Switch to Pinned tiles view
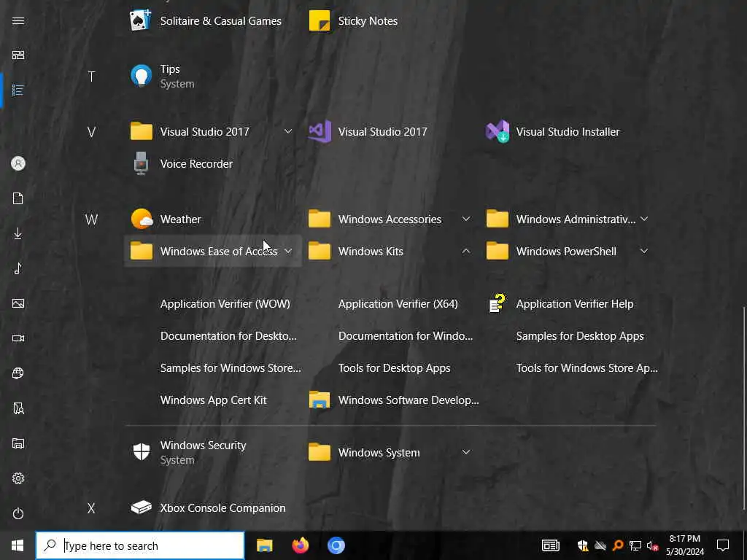Screen dimensions: 747x560 pyautogui.click(x=18, y=55)
